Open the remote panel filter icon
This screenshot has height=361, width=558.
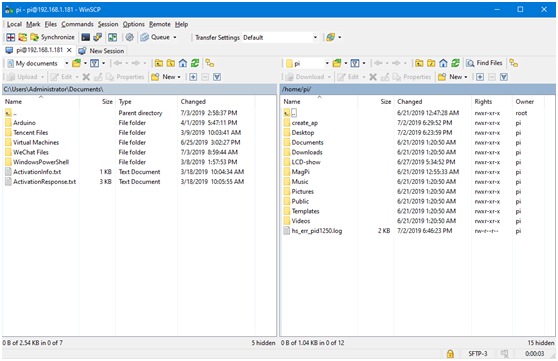coord(355,63)
